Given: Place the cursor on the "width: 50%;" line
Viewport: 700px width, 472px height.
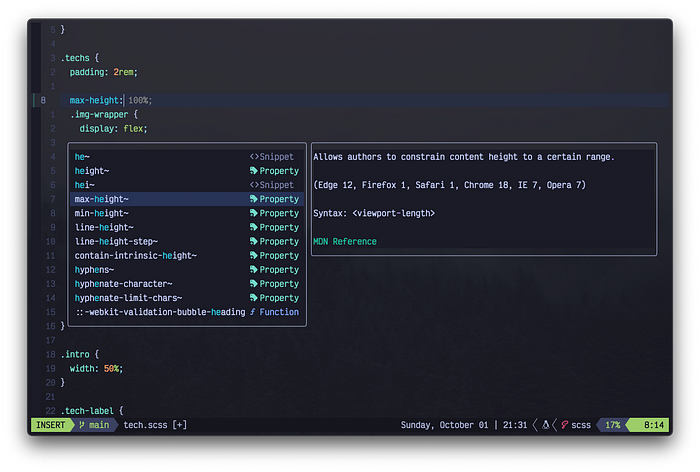Looking at the screenshot, I should pos(97,368).
